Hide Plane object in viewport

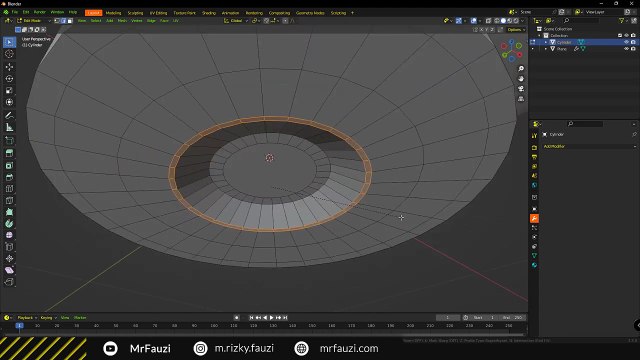click(x=626, y=49)
